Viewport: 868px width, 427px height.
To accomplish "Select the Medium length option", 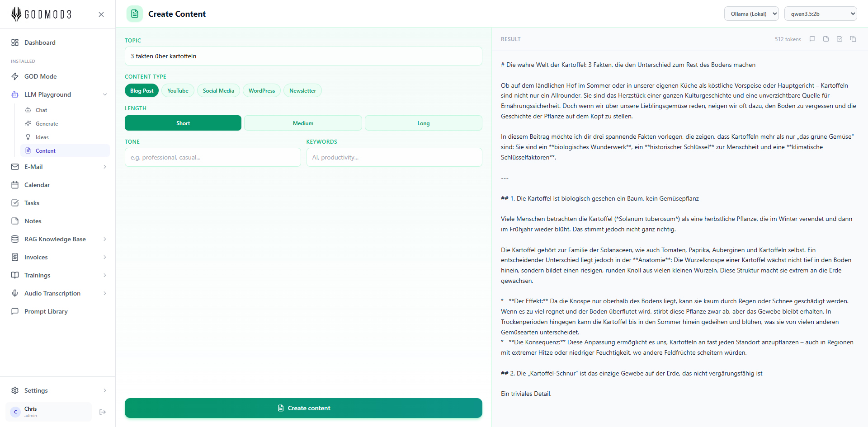I will pos(303,123).
